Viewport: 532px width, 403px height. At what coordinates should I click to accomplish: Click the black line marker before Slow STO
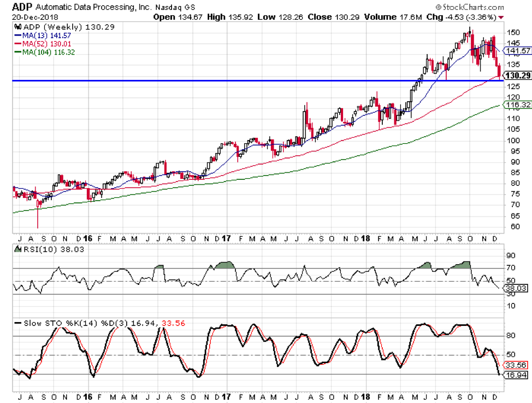18,323
